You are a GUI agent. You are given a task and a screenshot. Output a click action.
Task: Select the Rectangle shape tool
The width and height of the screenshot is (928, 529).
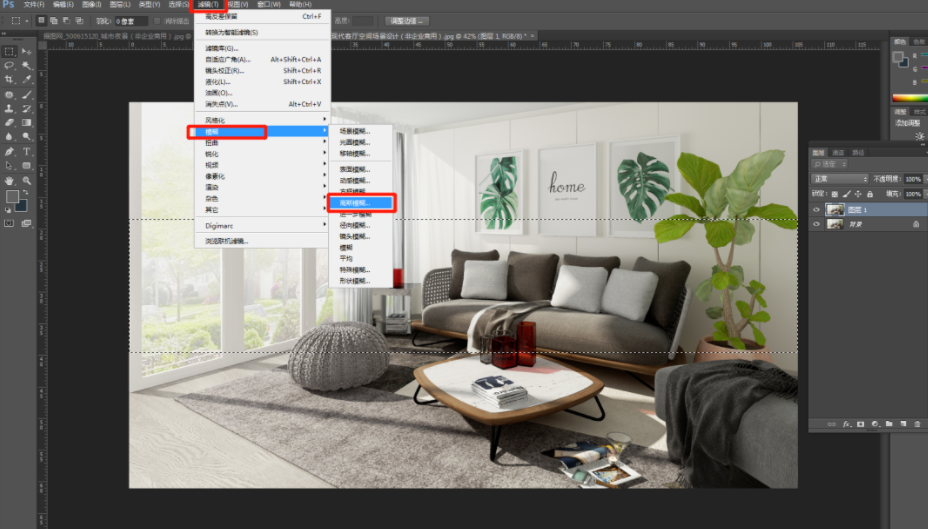[x=27, y=166]
